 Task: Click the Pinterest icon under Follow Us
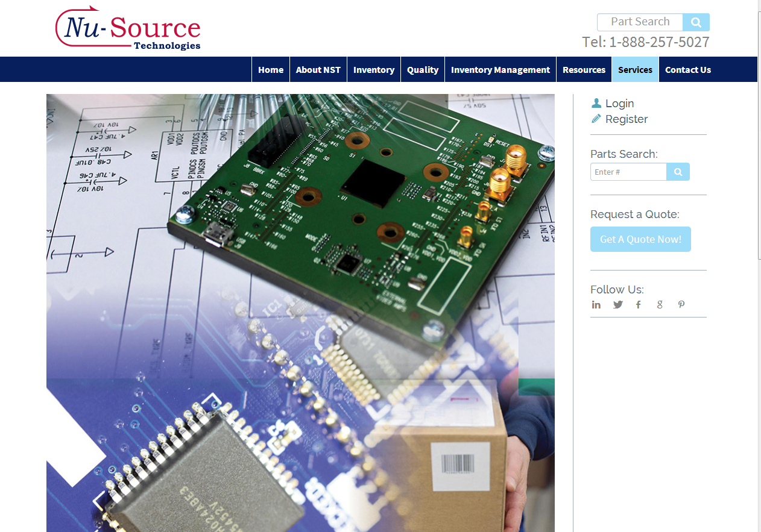(x=681, y=305)
